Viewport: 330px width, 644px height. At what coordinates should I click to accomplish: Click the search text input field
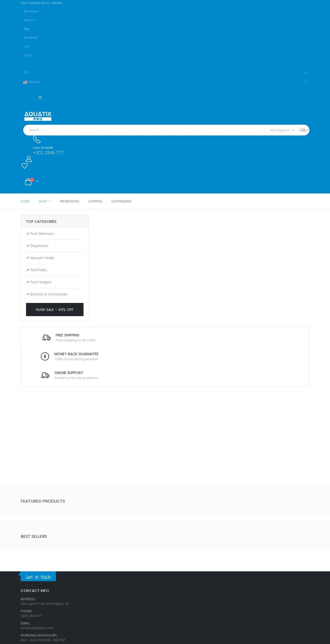pos(144,130)
